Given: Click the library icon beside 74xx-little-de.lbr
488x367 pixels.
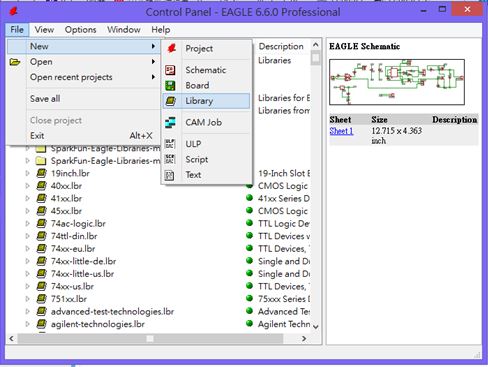Looking at the screenshot, I should coord(41,261).
